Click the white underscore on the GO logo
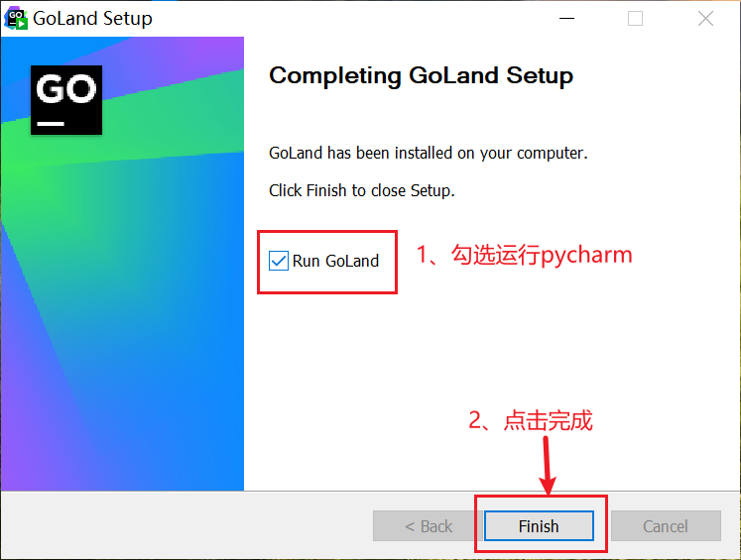The width and height of the screenshot is (741, 560). tap(51, 124)
